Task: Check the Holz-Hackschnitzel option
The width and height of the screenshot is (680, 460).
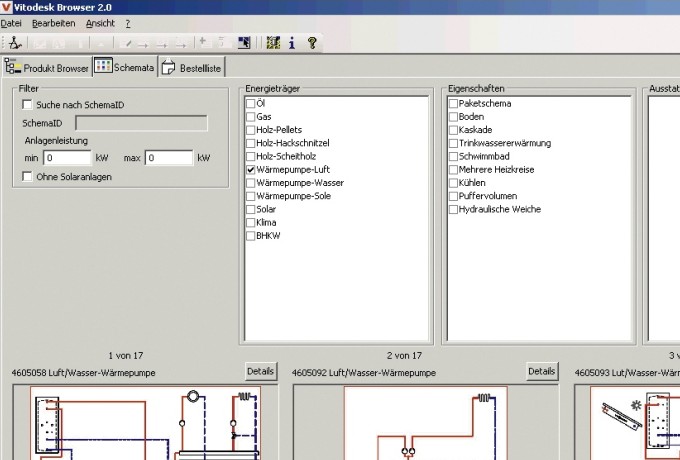Action: click(250, 143)
